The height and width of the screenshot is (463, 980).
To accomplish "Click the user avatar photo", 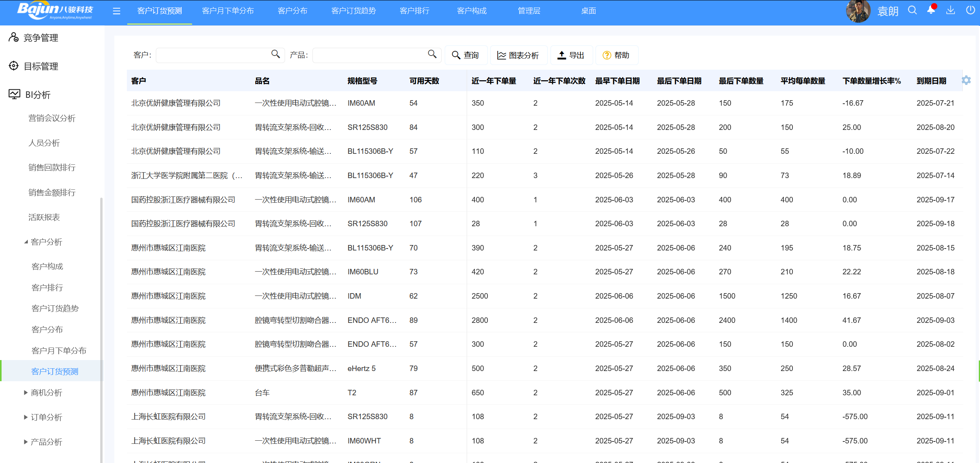I will click(x=858, y=11).
